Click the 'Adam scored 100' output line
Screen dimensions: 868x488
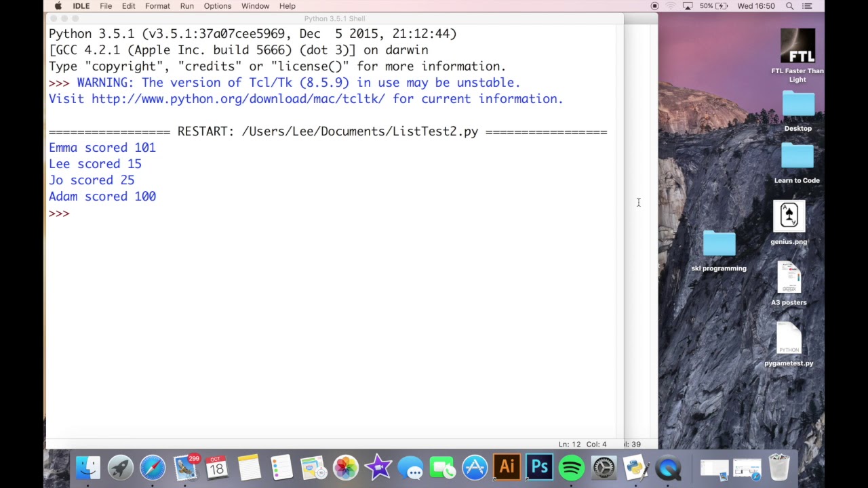click(x=102, y=197)
